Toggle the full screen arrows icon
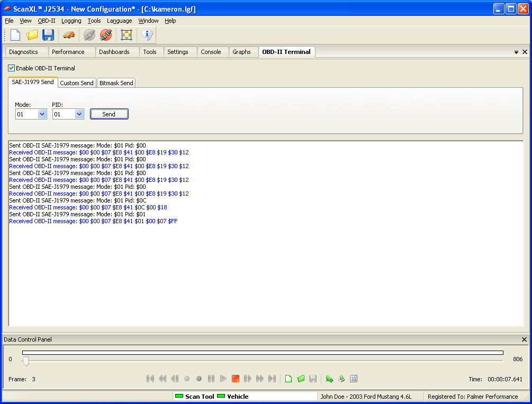Image resolution: width=532 pixels, height=404 pixels. (127, 35)
